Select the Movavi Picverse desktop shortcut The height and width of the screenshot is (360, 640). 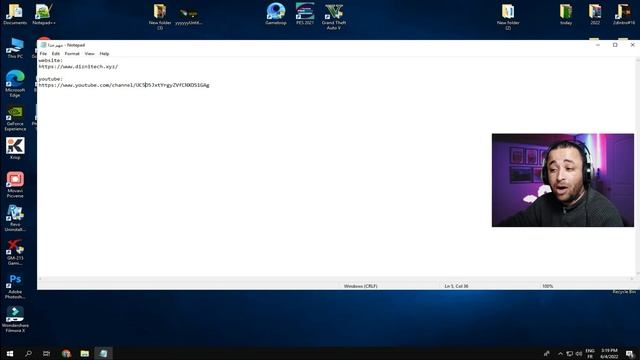15,184
